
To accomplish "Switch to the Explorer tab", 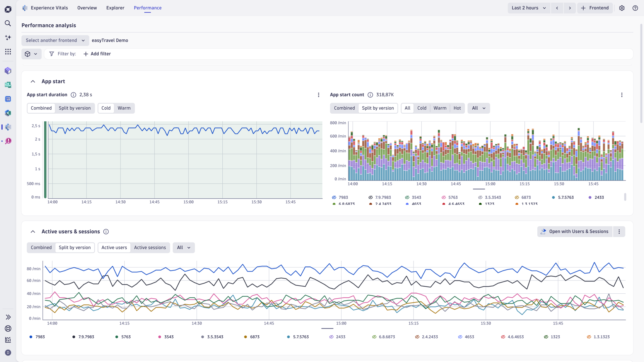I will click(115, 8).
